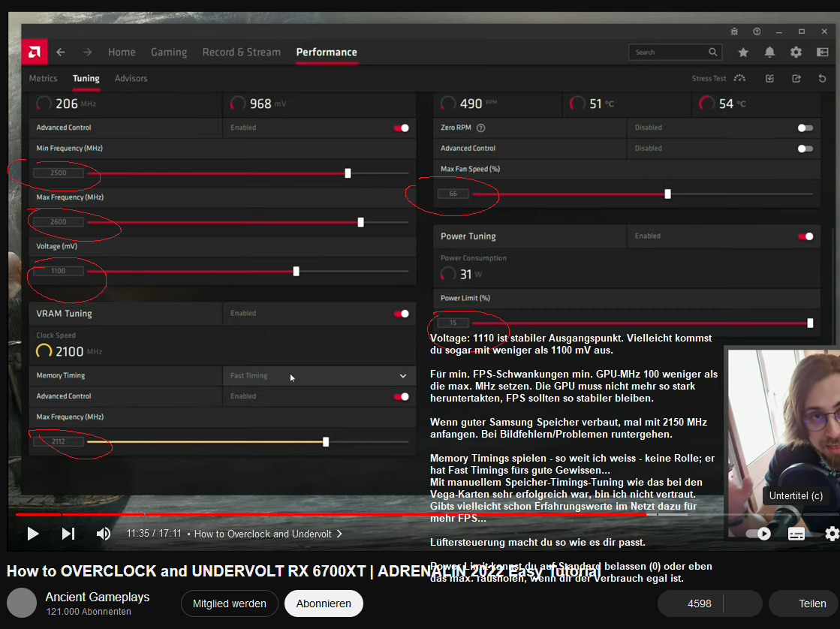Switch to the Metrics subtab
This screenshot has width=840, height=629.
pyautogui.click(x=43, y=78)
